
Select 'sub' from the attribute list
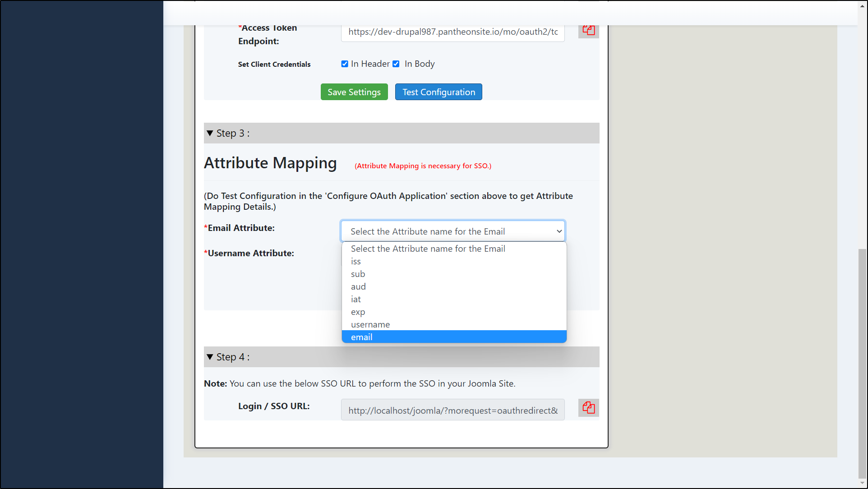pyautogui.click(x=454, y=274)
